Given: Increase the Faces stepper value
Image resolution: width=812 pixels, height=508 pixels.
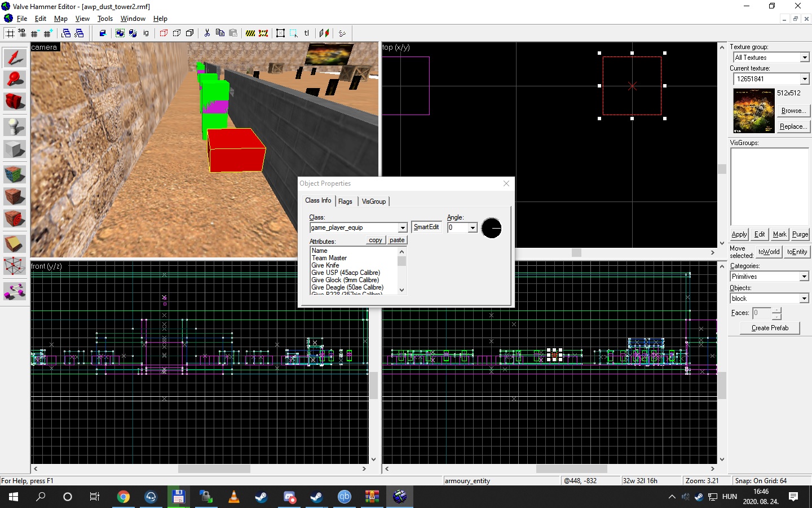Looking at the screenshot, I should (777, 310).
